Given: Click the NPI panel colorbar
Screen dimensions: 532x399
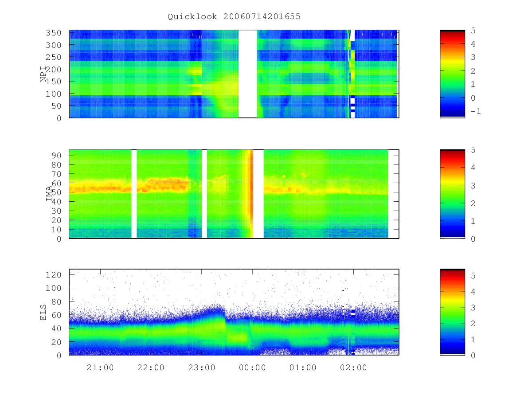Looking at the screenshot, I should [x=452, y=74].
